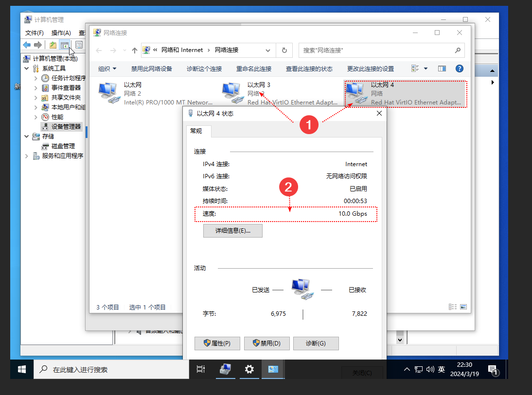This screenshot has height=395, width=532.
Task: Expand the 服务和应用程序 node
Action: pyautogui.click(x=28, y=155)
